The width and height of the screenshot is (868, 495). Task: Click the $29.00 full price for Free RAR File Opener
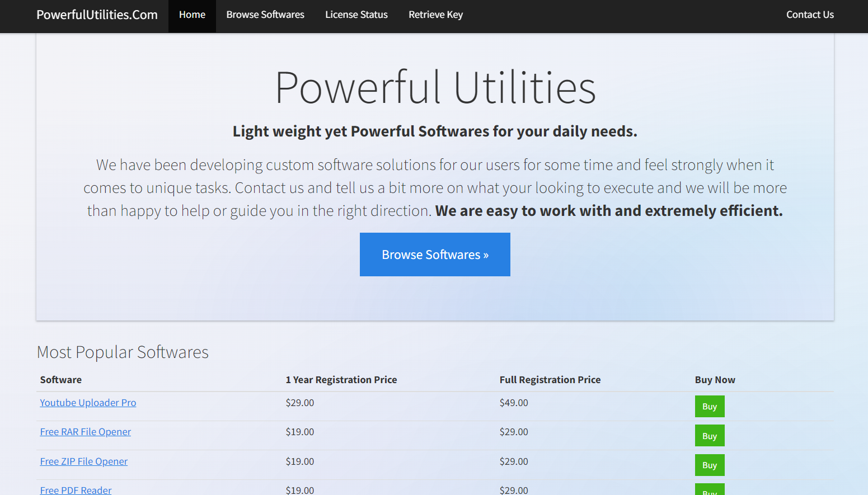point(514,432)
